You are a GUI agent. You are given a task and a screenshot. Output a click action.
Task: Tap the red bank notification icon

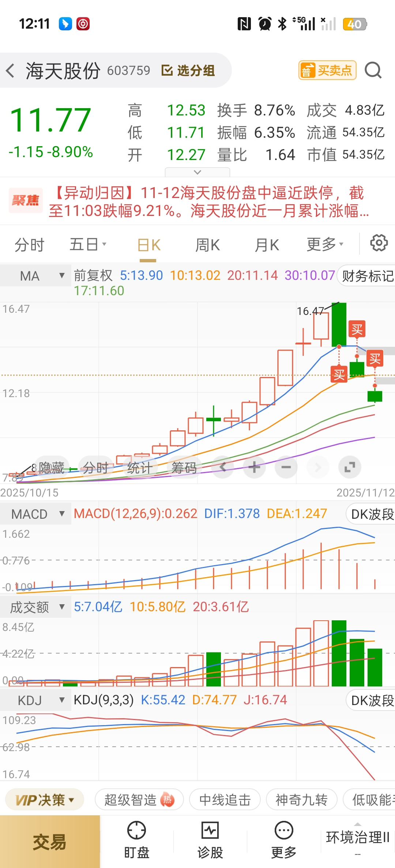tap(83, 24)
